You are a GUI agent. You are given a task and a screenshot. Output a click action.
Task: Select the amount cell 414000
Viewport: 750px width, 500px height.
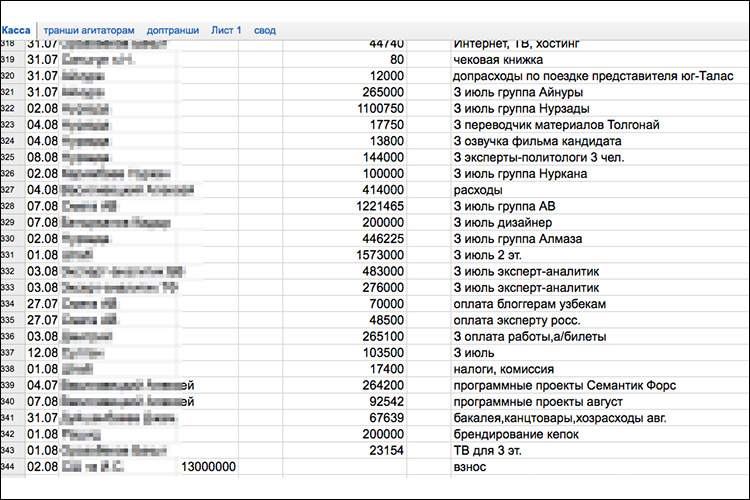click(x=344, y=190)
